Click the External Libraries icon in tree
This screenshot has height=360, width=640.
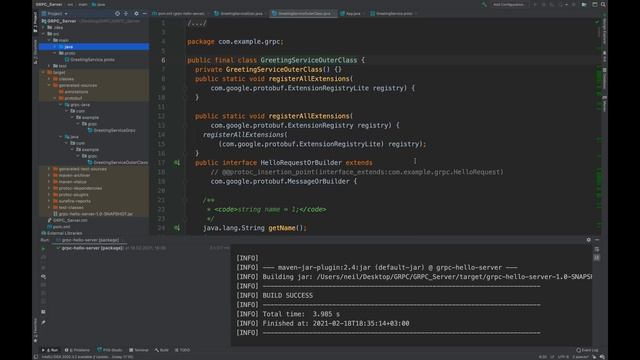coord(44,233)
